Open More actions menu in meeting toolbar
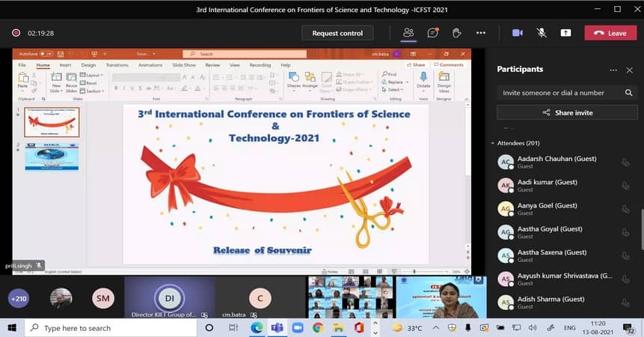644x337 pixels. 481,33
